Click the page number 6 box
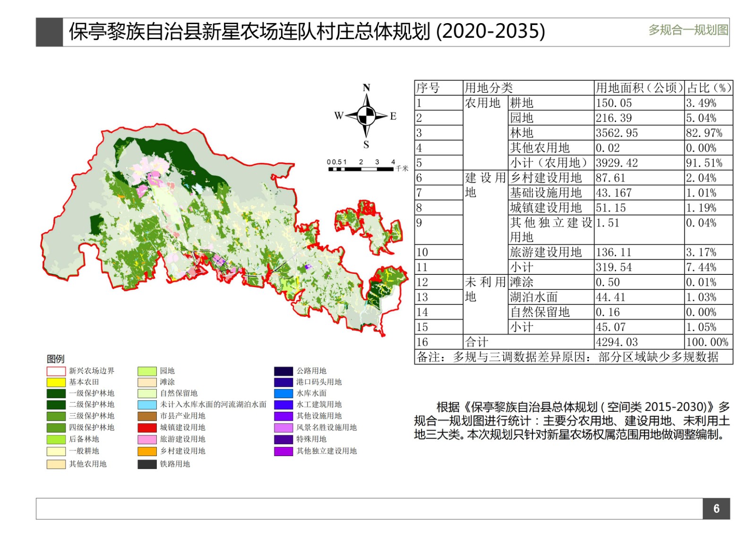 [716, 509]
